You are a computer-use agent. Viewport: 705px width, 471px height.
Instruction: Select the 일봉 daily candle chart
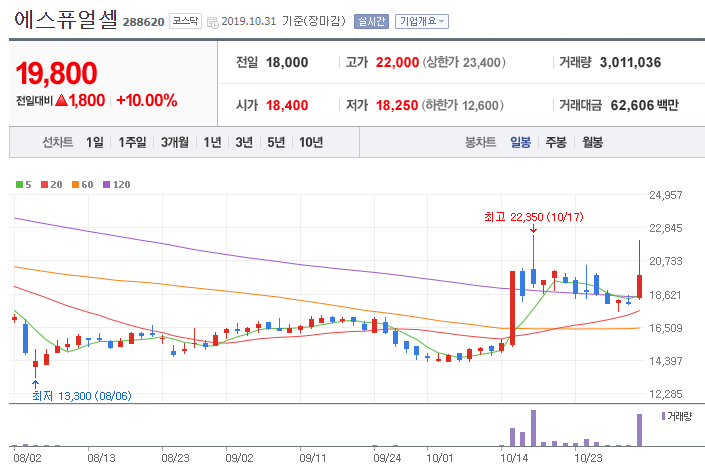[520, 142]
